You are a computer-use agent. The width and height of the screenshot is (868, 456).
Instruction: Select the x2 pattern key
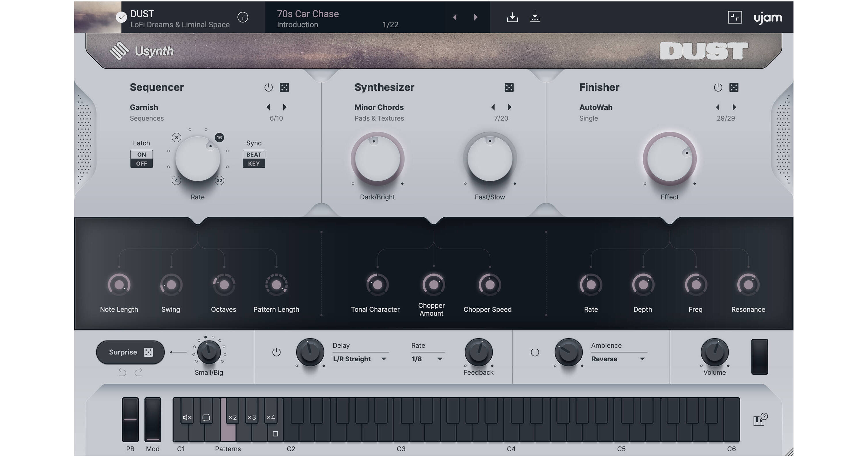click(x=232, y=417)
